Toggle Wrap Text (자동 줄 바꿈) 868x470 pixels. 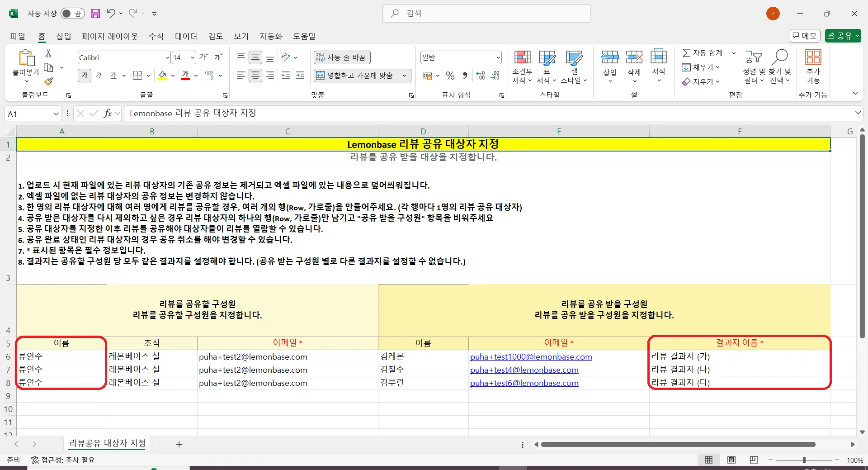coord(342,57)
